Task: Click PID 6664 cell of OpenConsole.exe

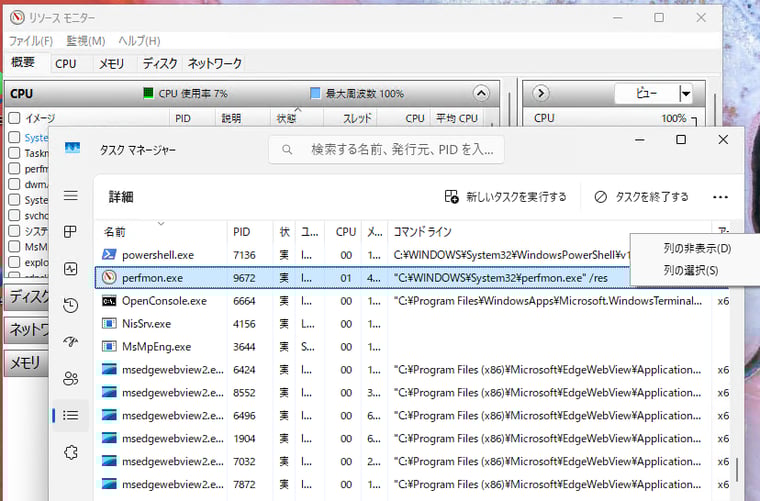Action: pyautogui.click(x=244, y=301)
